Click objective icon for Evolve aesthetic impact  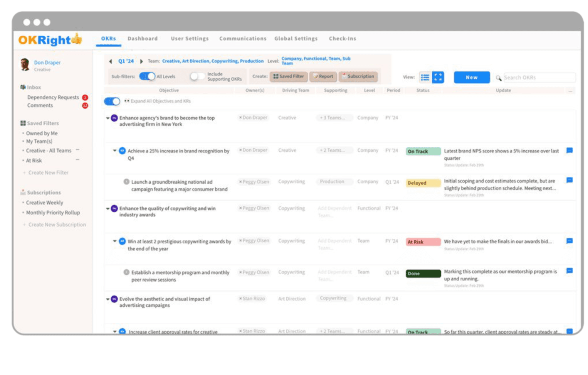coord(114,299)
